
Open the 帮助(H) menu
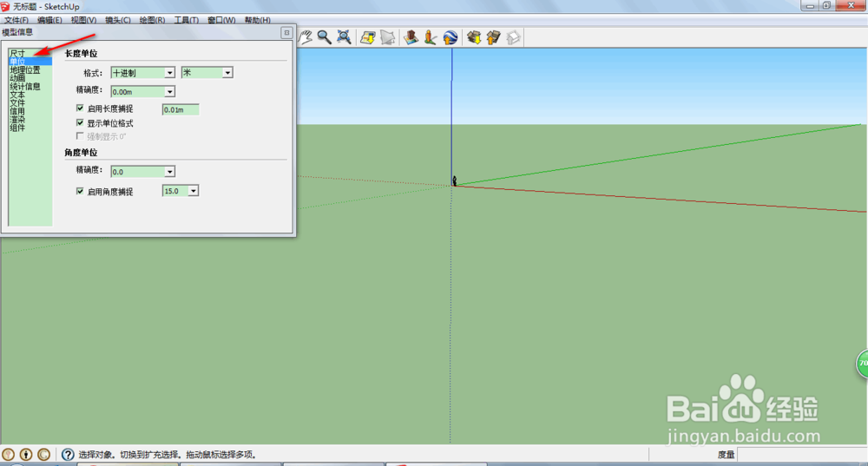258,20
